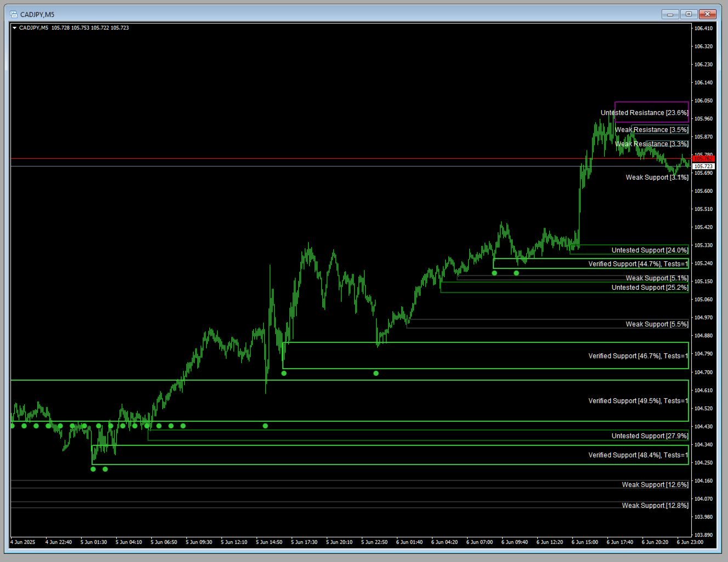The image size is (728, 562).
Task: Select the Verified Support [46.7%], Tests=1 zone
Action: point(638,355)
